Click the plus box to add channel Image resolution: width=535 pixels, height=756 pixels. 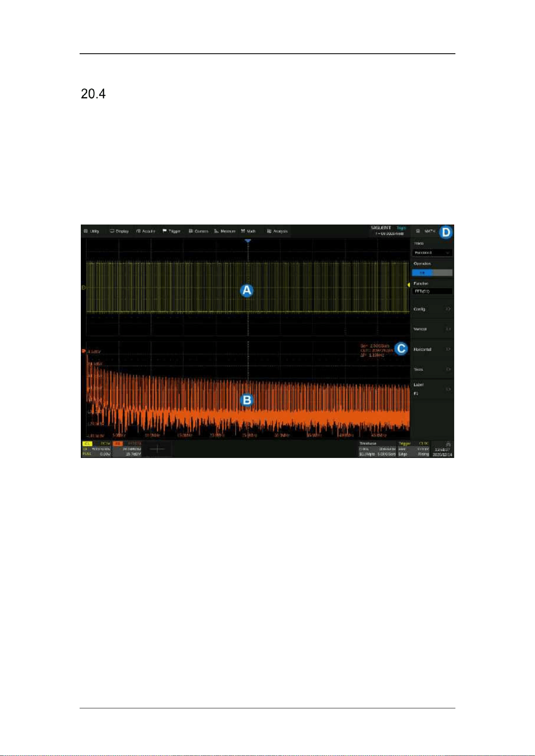pos(157,449)
